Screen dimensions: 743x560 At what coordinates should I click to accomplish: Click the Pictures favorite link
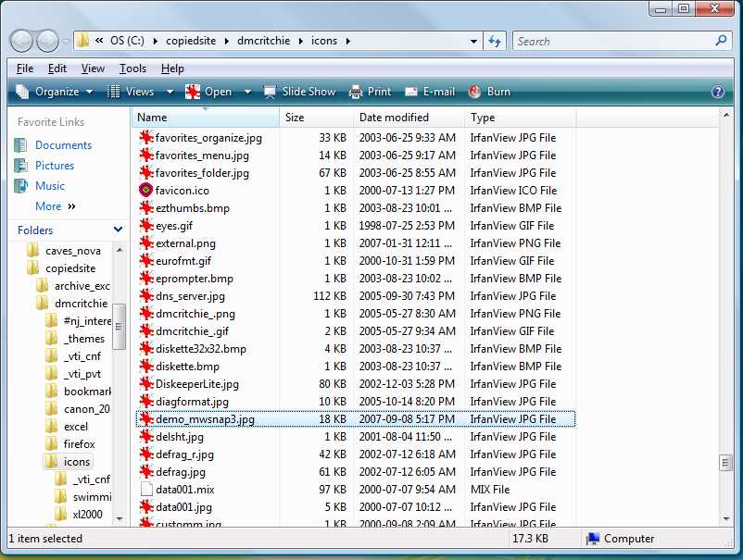pyautogui.click(x=55, y=166)
